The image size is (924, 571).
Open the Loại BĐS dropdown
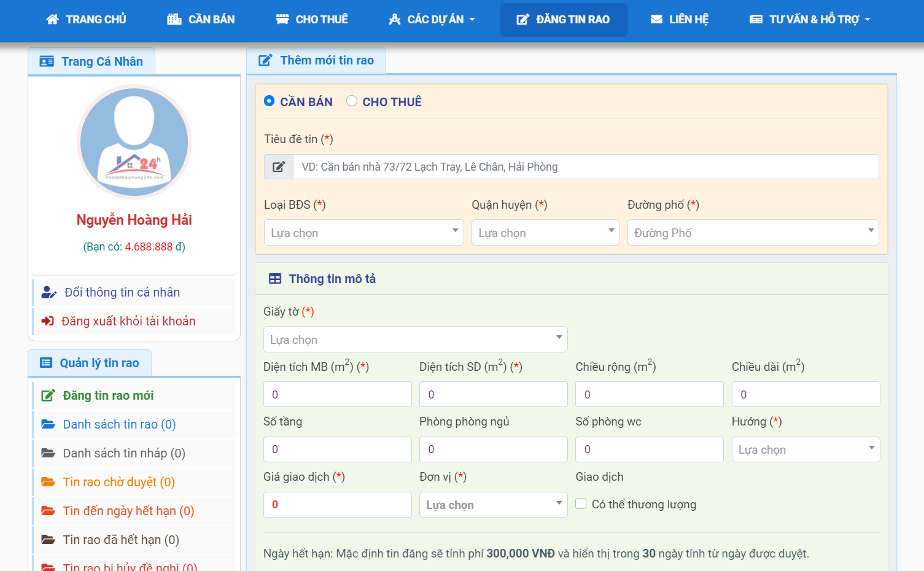[363, 233]
